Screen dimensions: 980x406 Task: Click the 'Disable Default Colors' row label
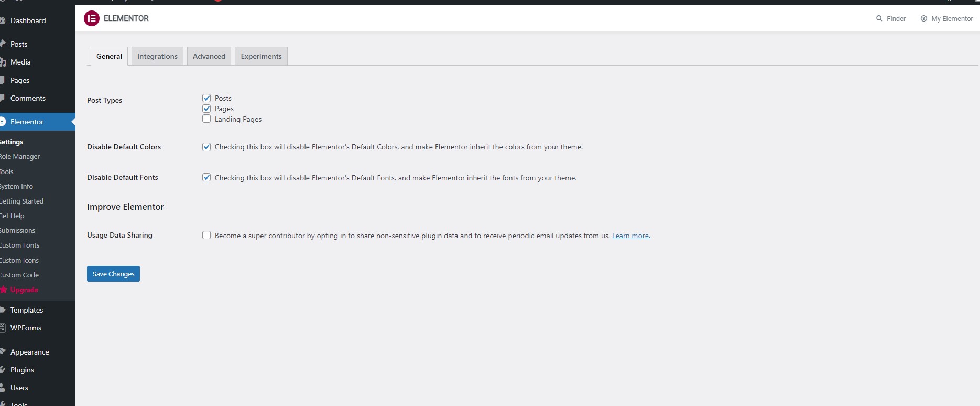click(124, 147)
